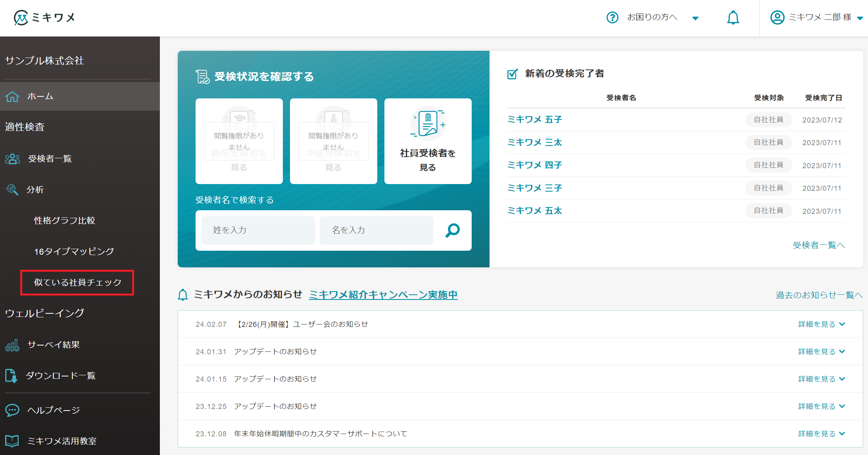Open the 分析 magnifier icon
This screenshot has height=455, width=868.
click(x=12, y=190)
